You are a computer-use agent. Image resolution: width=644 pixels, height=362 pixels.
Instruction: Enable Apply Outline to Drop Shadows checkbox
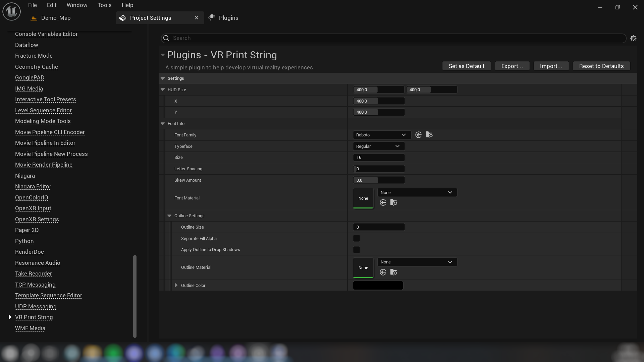tap(357, 250)
